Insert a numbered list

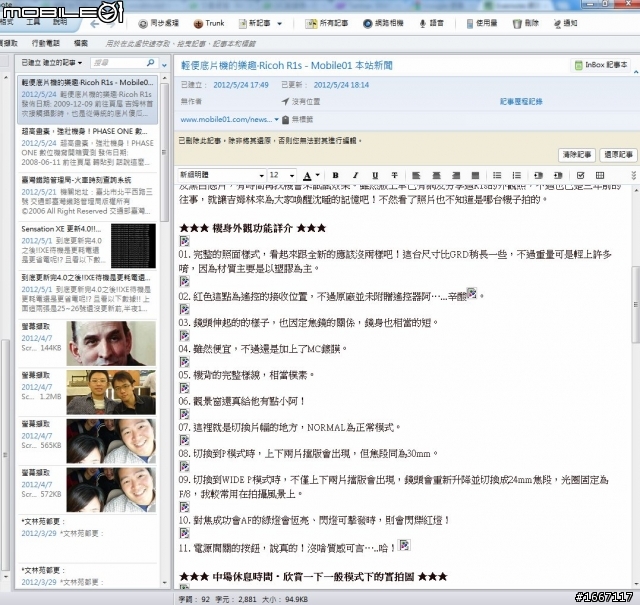tap(517, 175)
